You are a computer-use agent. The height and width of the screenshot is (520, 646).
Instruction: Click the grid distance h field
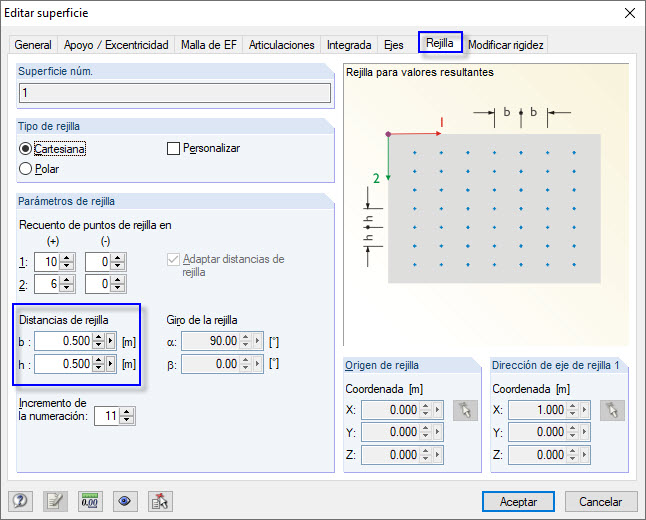pyautogui.click(x=63, y=364)
